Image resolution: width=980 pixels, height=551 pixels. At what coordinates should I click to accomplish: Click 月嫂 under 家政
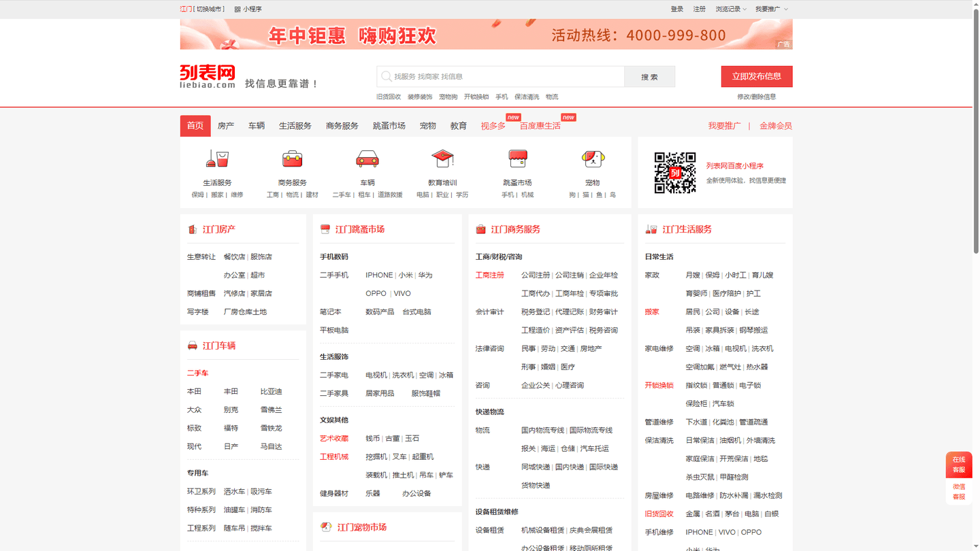pos(693,275)
